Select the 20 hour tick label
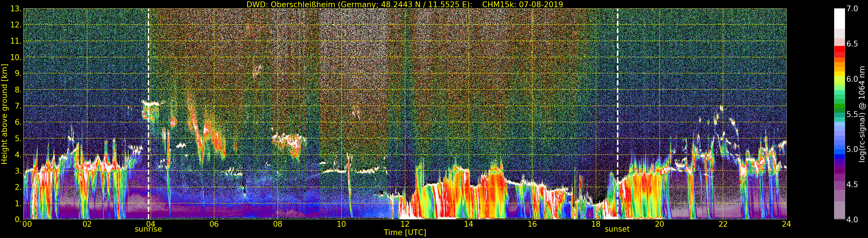 [x=659, y=224]
